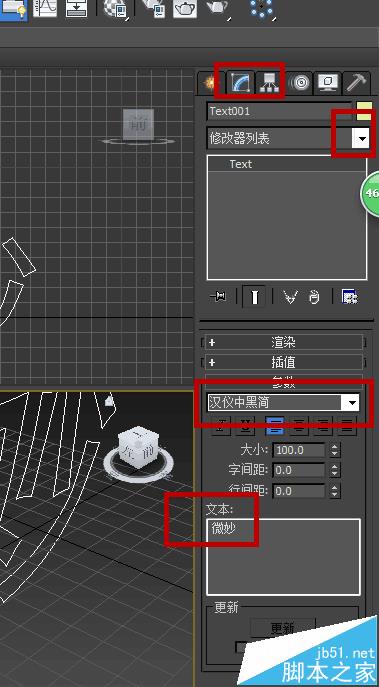
Task: Click the Pin Stack icon
Action: (218, 297)
